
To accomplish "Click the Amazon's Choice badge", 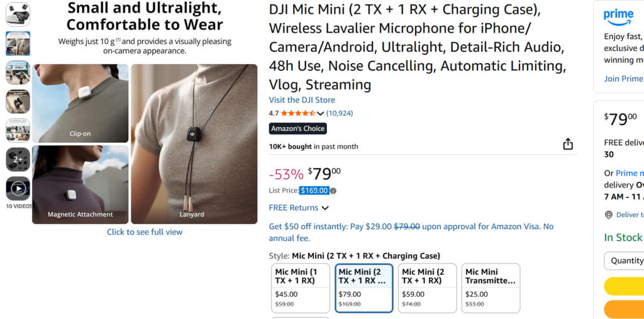I will tap(297, 128).
